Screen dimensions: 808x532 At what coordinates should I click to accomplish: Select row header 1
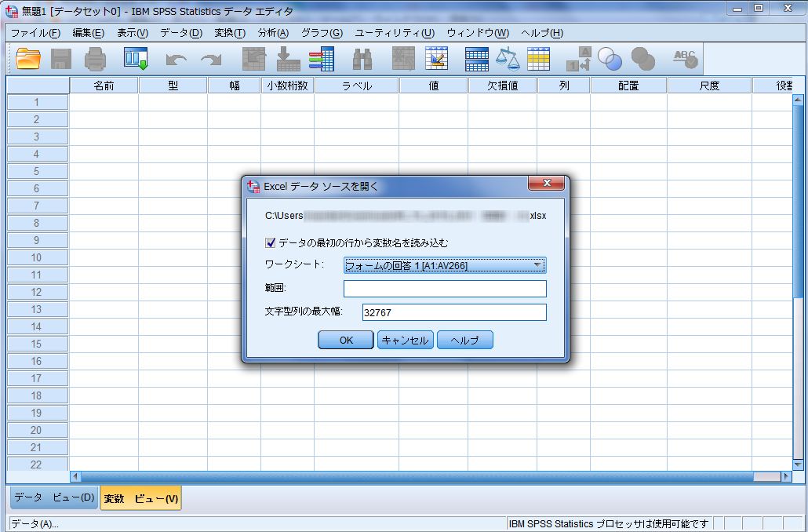point(37,102)
